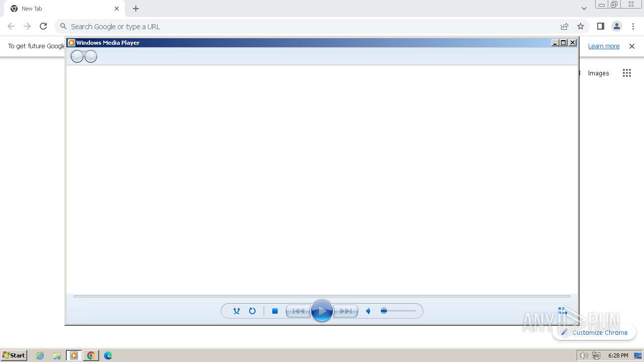Open Google Images link
Viewport: 644px width, 362px height.
[598, 73]
